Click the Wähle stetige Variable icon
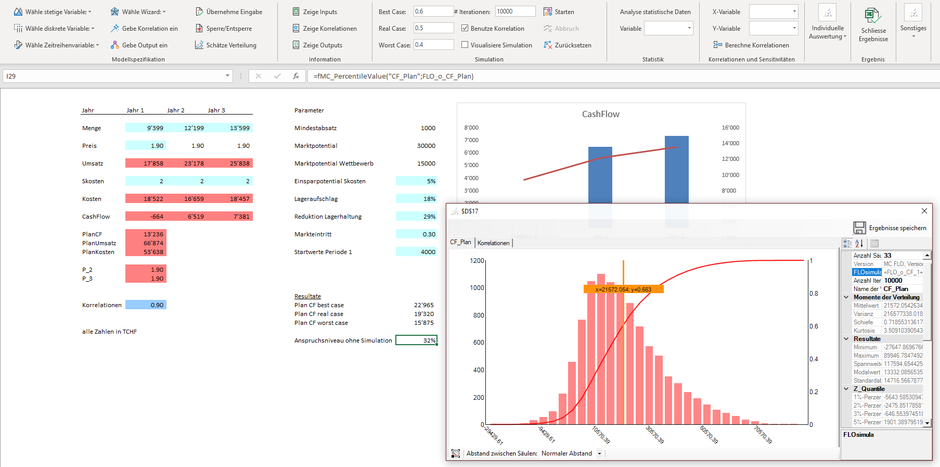Viewport: 940px width, 467px height. click(17, 11)
